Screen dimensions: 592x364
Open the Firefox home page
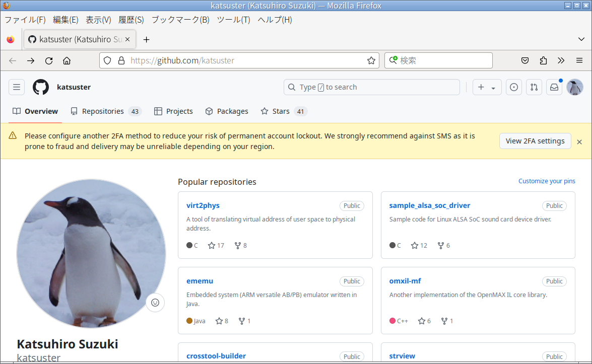[67, 60]
